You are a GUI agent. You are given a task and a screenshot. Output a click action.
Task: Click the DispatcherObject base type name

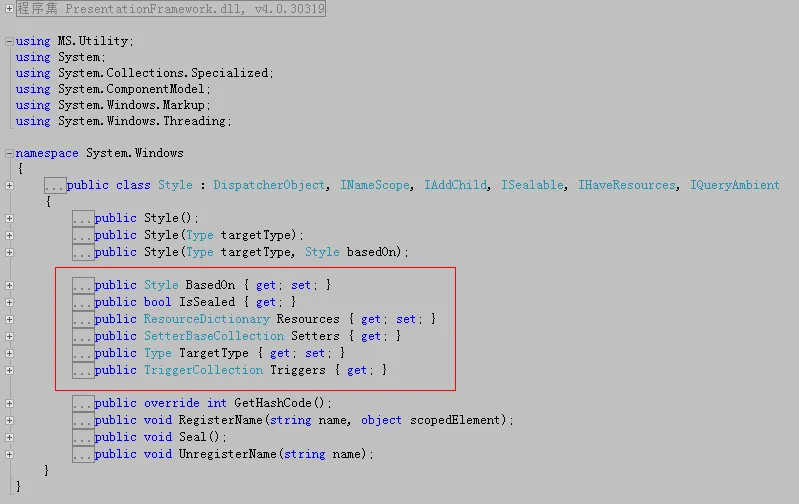point(269,185)
